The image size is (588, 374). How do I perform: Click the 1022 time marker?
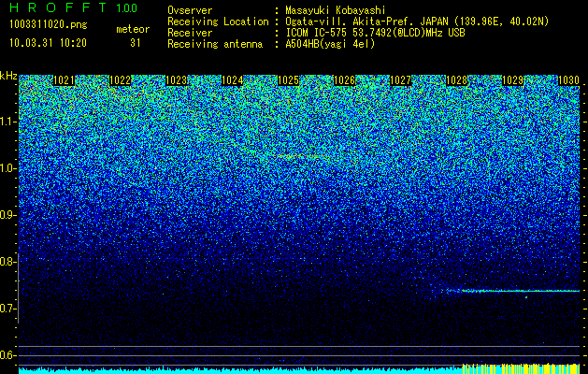click(121, 80)
